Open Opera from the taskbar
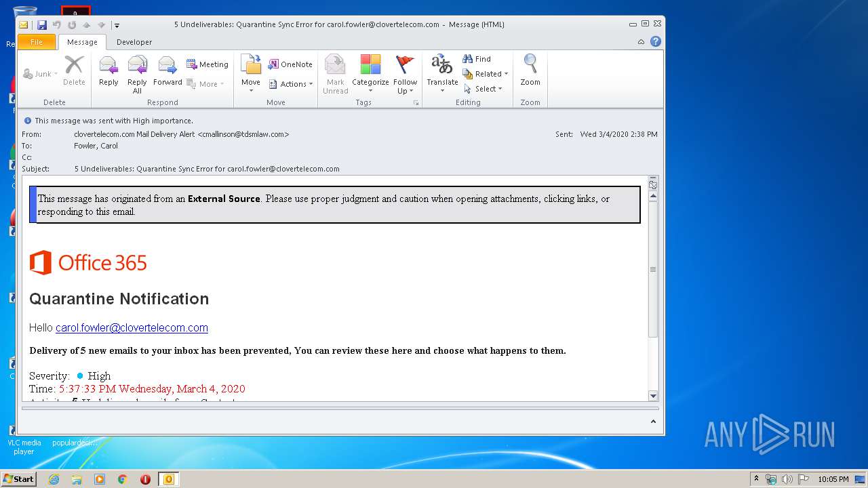The image size is (868, 488). pyautogui.click(x=145, y=479)
